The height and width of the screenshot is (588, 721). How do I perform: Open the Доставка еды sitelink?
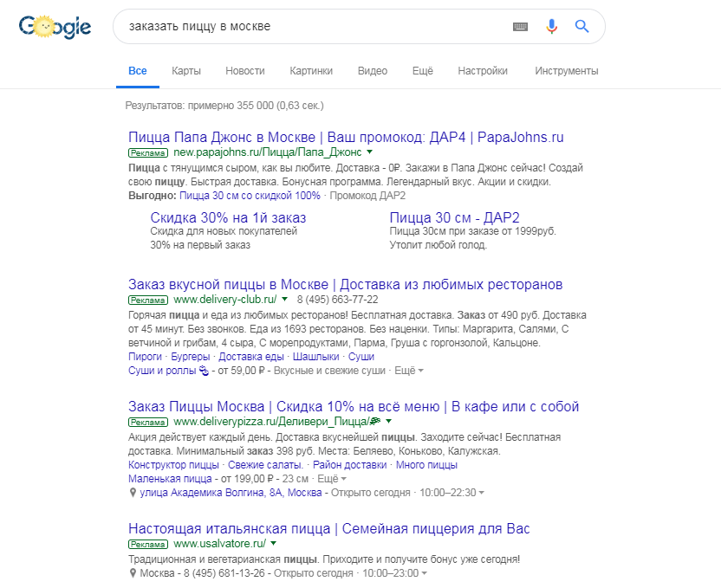click(251, 357)
